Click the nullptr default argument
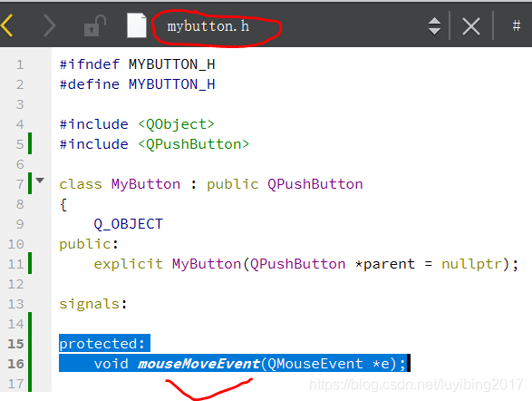Screen dimensions: 532x401 tap(471, 264)
